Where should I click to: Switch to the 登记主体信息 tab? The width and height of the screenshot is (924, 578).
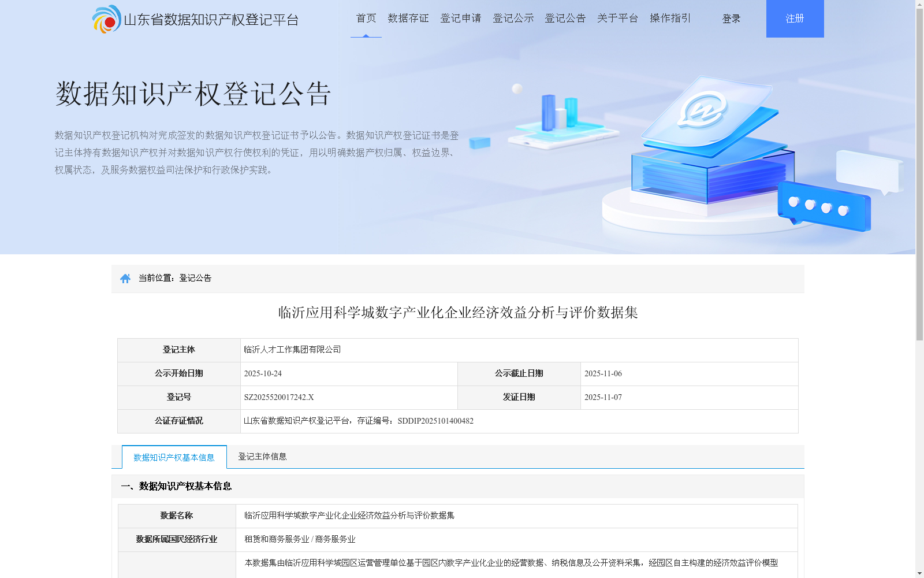tap(263, 457)
